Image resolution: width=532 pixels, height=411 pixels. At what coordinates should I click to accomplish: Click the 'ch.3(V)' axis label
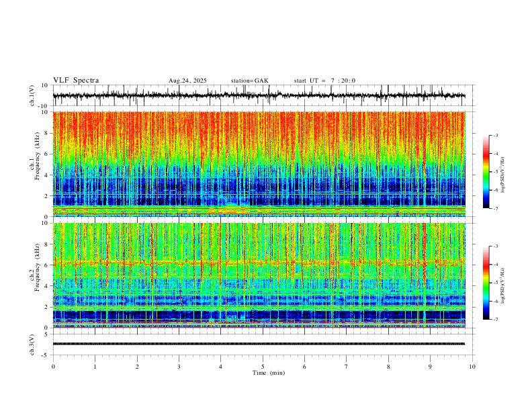pos(32,345)
